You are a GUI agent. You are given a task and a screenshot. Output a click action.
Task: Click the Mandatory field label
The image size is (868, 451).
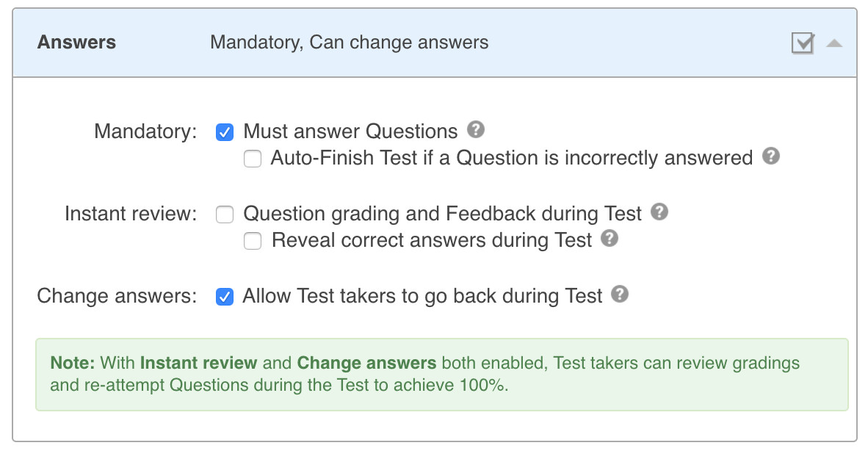145,132
